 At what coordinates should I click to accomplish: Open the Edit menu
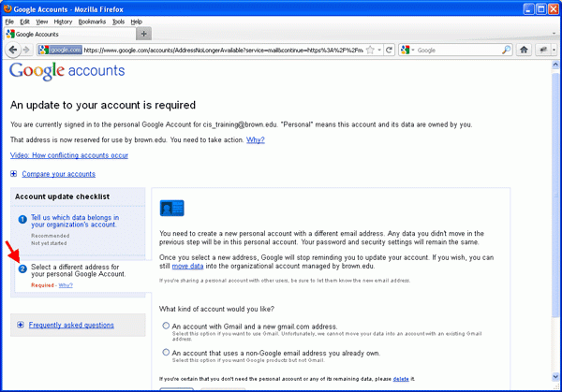point(24,22)
